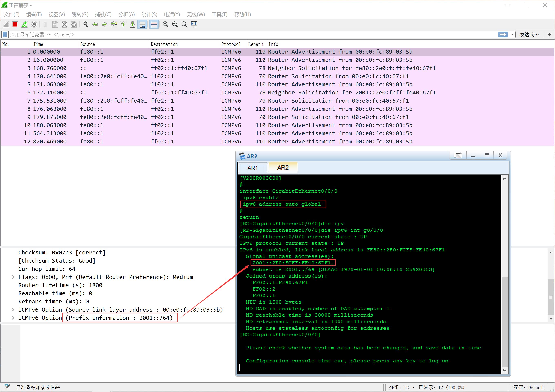Stop the running packet capture
Viewport: 555px width, 392px height.
15,24
